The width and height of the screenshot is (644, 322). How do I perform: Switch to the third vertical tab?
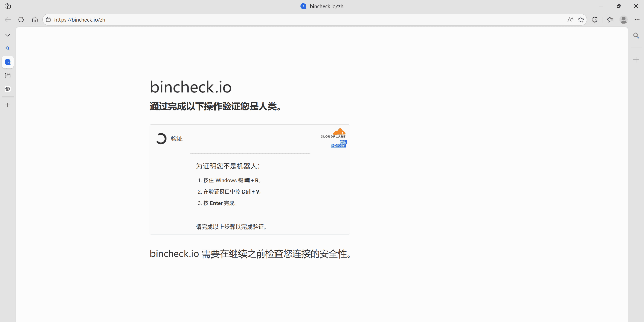coord(8,76)
